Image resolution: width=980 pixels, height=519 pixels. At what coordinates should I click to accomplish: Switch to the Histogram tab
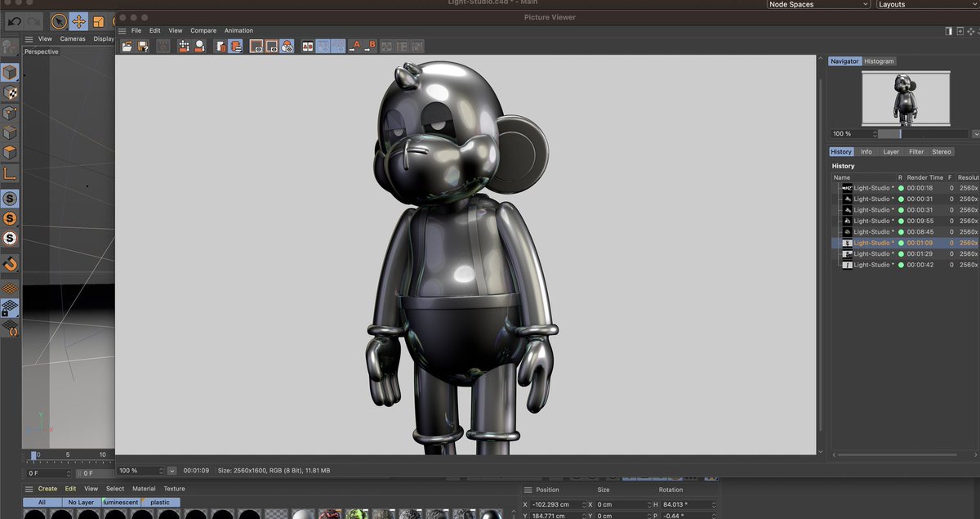(879, 60)
